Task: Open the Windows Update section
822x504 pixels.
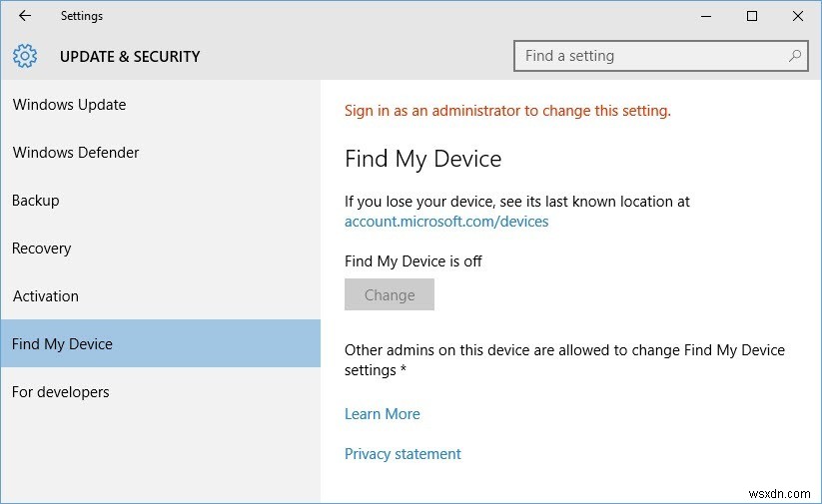Action: [x=69, y=105]
